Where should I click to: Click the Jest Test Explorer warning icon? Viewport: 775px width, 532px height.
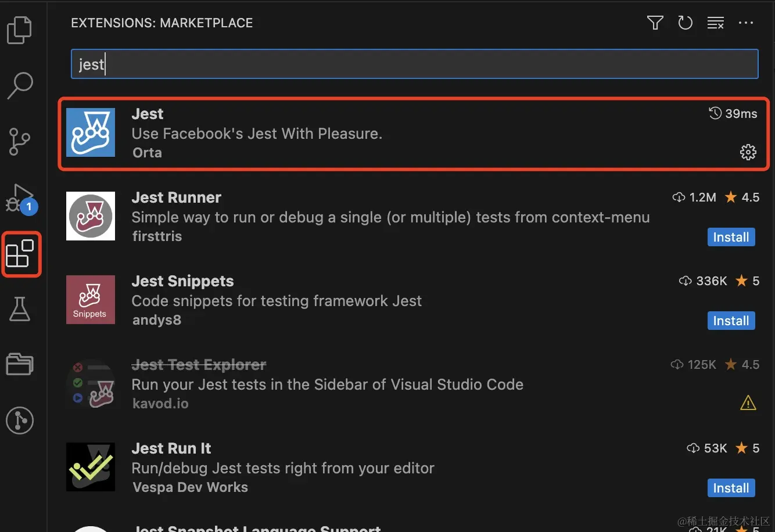pos(748,402)
